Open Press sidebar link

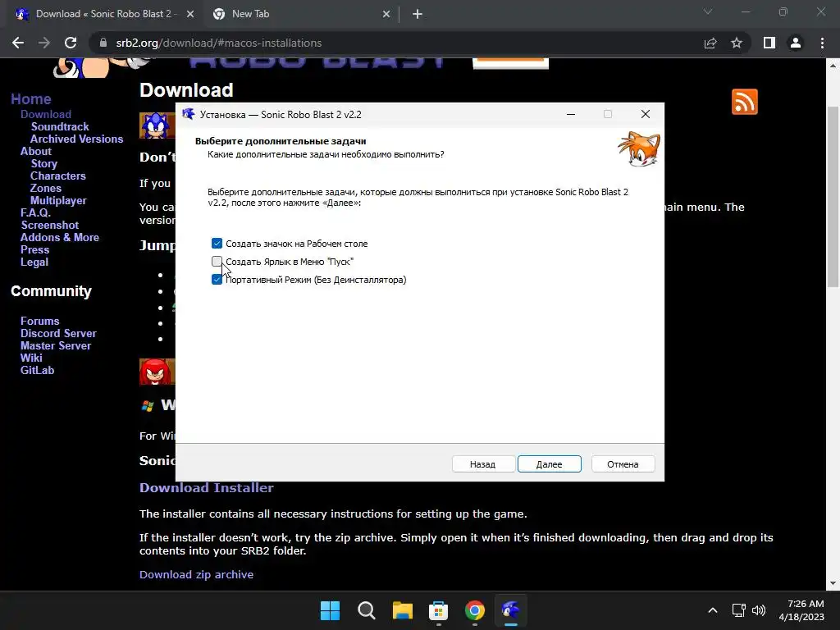coord(34,249)
